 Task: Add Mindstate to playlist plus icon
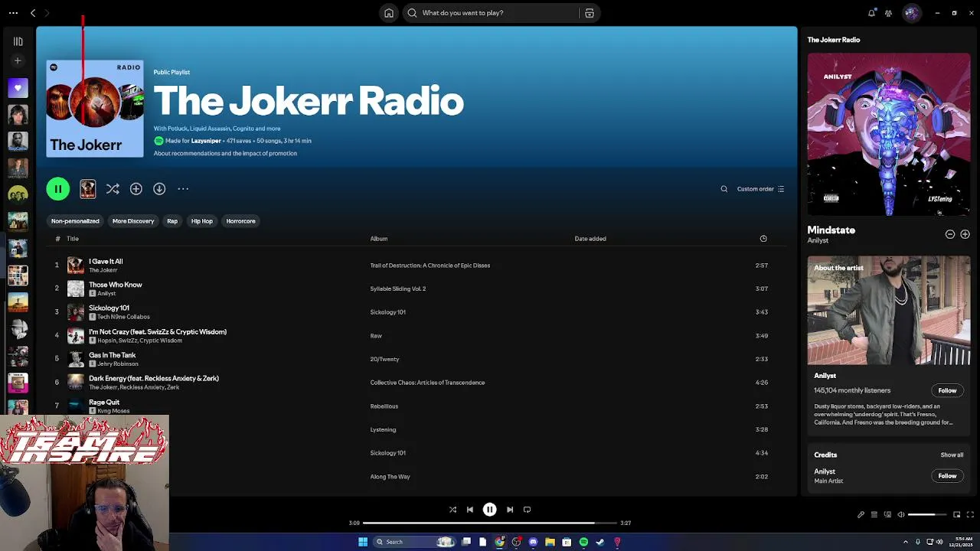(x=965, y=234)
